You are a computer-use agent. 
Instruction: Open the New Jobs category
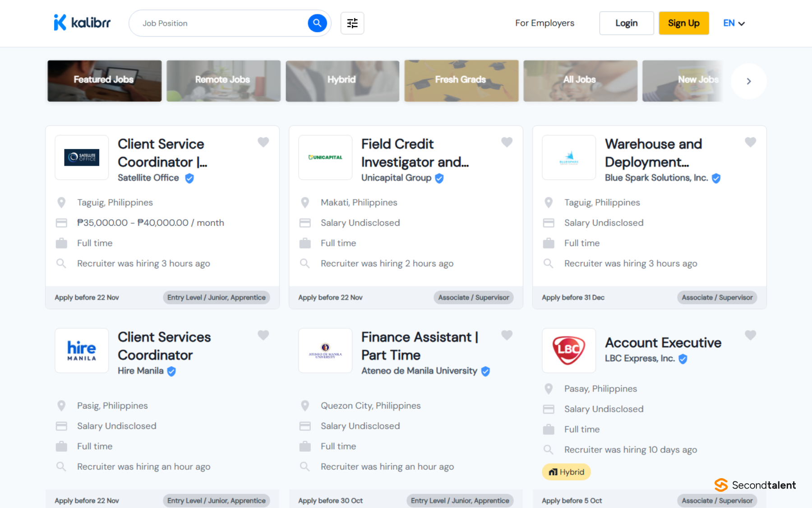pos(683,81)
